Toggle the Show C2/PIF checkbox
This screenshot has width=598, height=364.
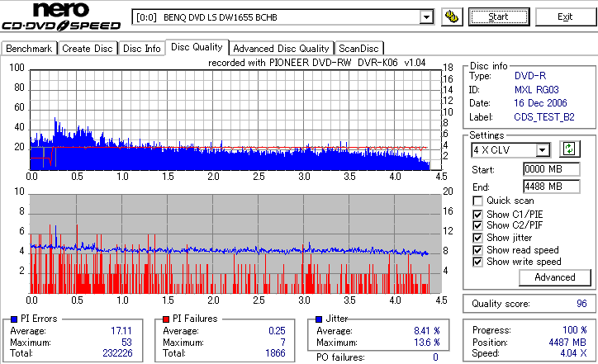[477, 225]
